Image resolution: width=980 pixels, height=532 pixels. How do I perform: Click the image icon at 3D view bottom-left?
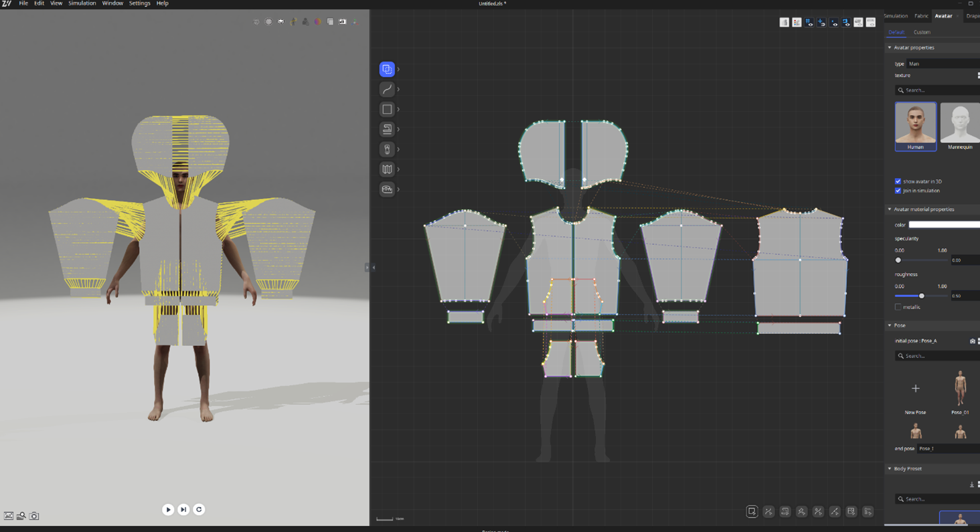click(9, 516)
